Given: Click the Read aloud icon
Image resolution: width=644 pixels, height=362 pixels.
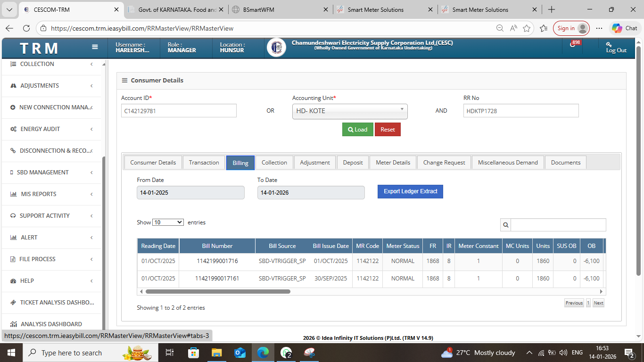Looking at the screenshot, I should pyautogui.click(x=513, y=28).
